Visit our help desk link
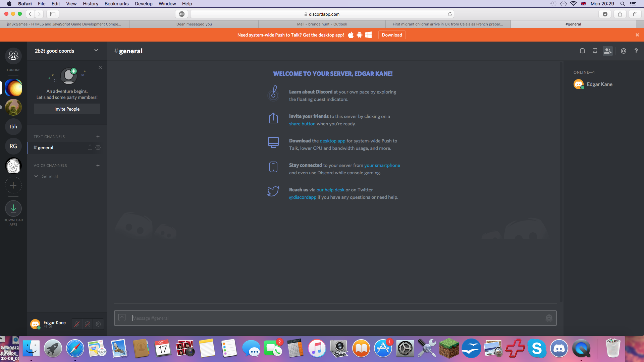This screenshot has width=644, height=362. coord(330,190)
